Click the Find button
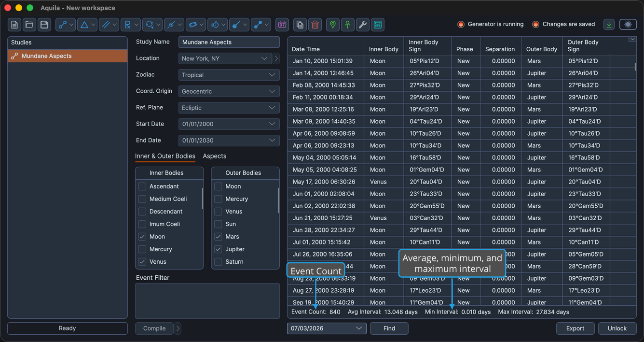This screenshot has width=644, height=342. click(389, 328)
